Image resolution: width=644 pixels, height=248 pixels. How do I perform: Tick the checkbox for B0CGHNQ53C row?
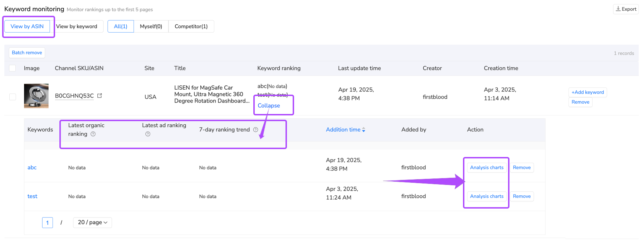13,97
